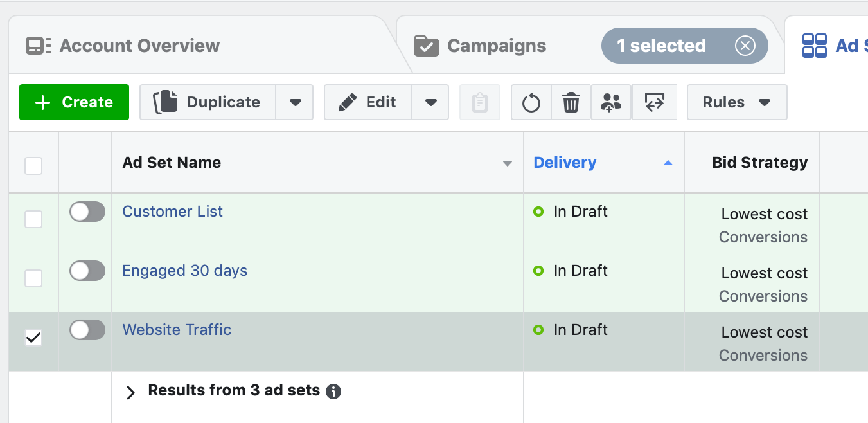Image resolution: width=868 pixels, height=423 pixels.
Task: Click the circular refresh/revert icon
Action: pyautogui.click(x=531, y=102)
